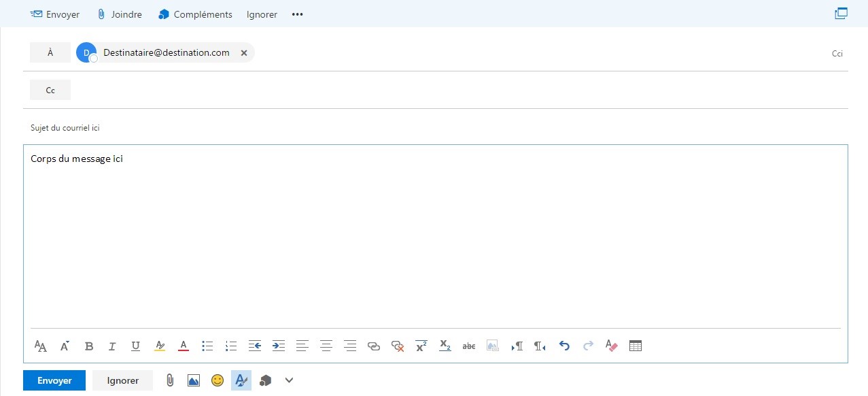Pick the red font color
The image size is (868, 396).
click(184, 346)
